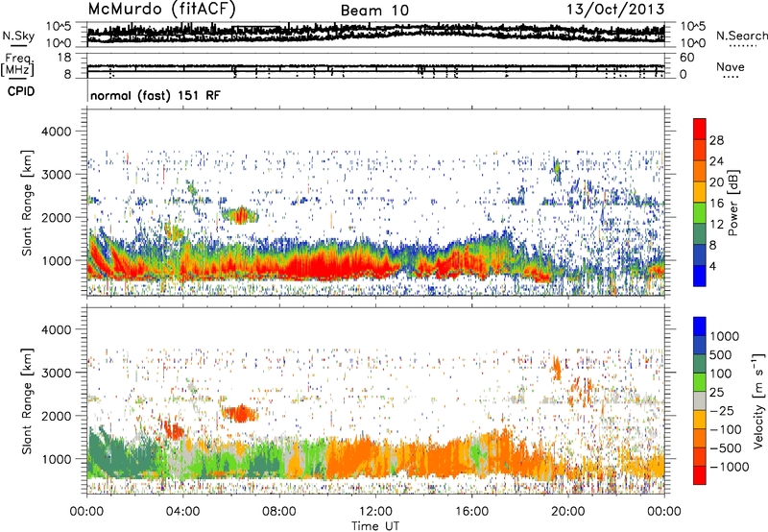This screenshot has width=768, height=532.
Task: Click the "Beam 10" header label
Action: click(x=374, y=11)
